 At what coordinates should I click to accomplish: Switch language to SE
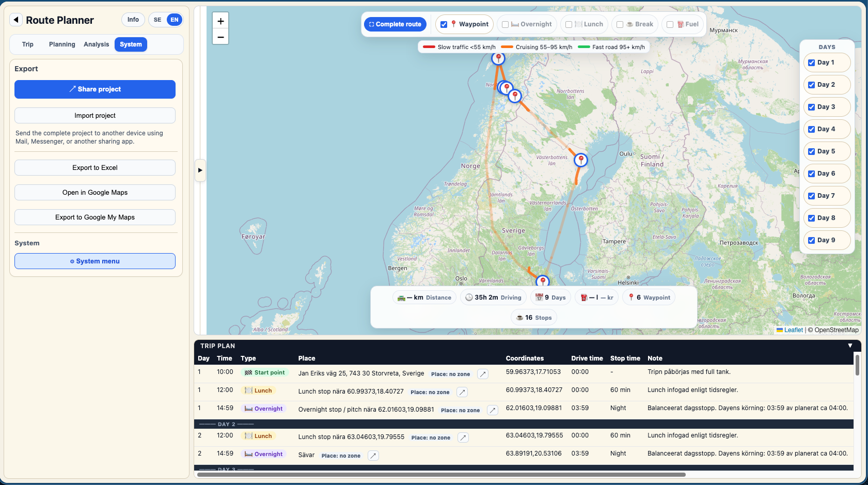tap(157, 20)
